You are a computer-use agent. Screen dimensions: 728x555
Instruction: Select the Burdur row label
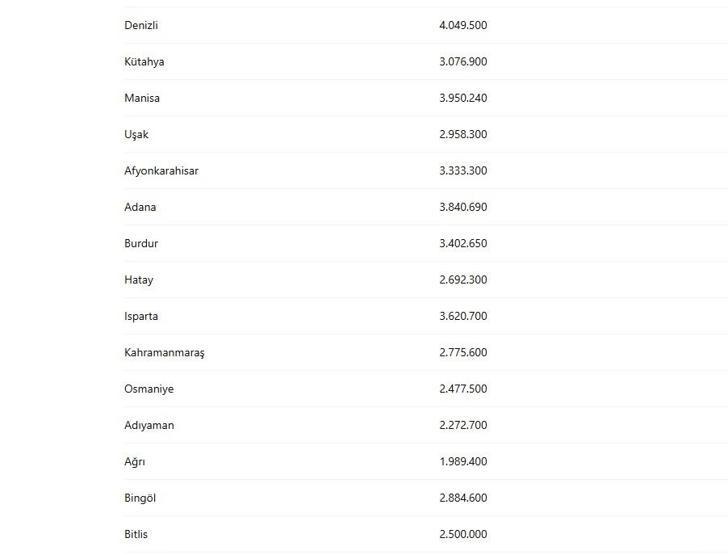tap(141, 243)
